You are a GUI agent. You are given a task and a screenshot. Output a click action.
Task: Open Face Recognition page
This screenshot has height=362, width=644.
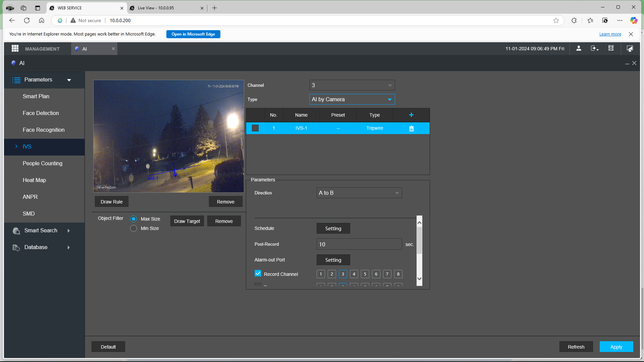point(44,130)
